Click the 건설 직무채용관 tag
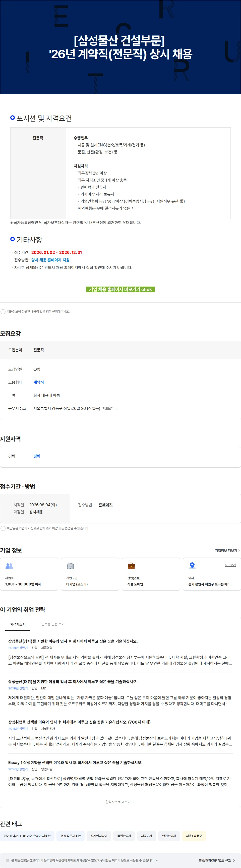The width and height of the screenshot is (241, 868). click(x=70, y=836)
